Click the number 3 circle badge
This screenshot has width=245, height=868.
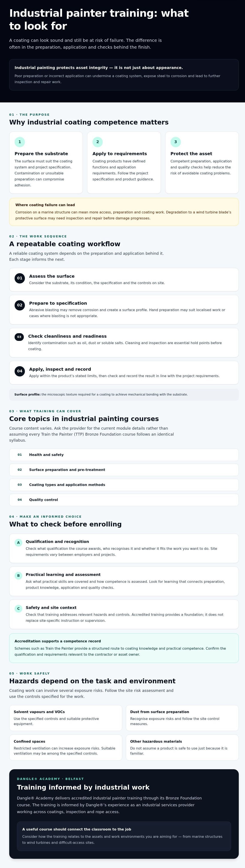tap(175, 142)
